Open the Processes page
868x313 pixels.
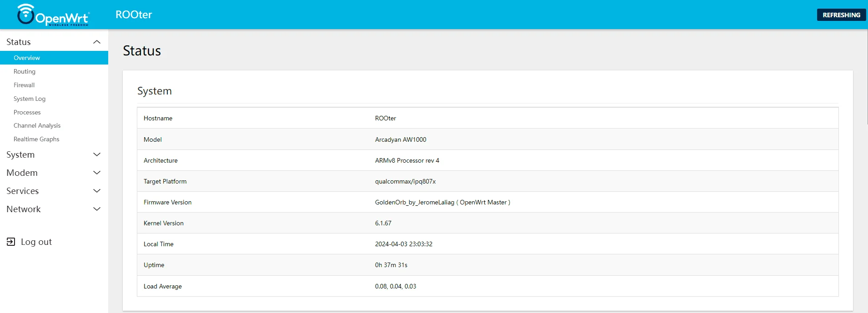coord(27,112)
